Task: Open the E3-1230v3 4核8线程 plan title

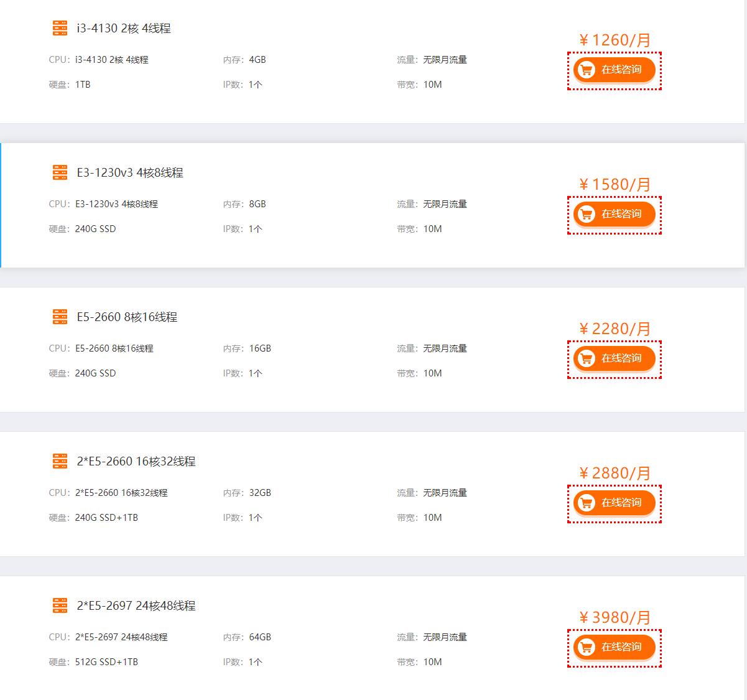Action: click(130, 172)
